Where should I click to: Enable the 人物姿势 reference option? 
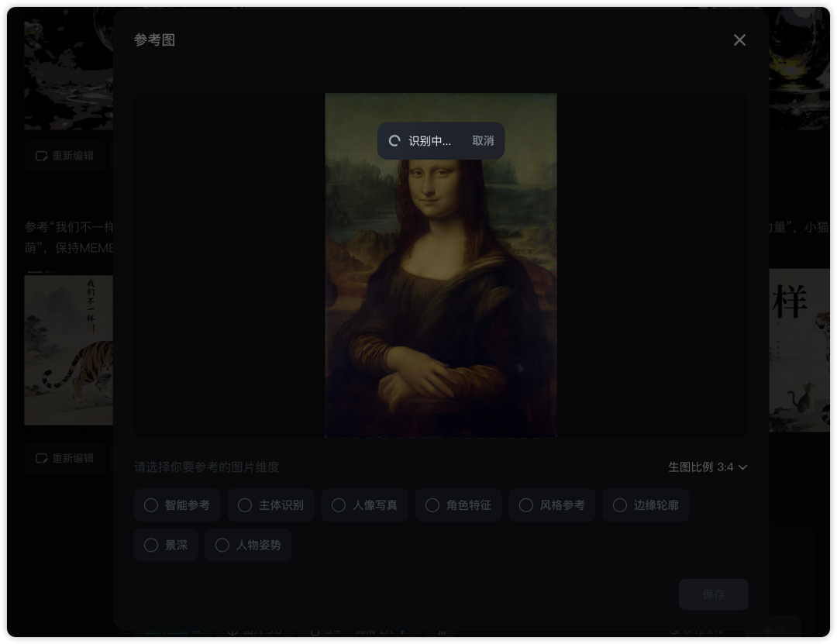248,546
